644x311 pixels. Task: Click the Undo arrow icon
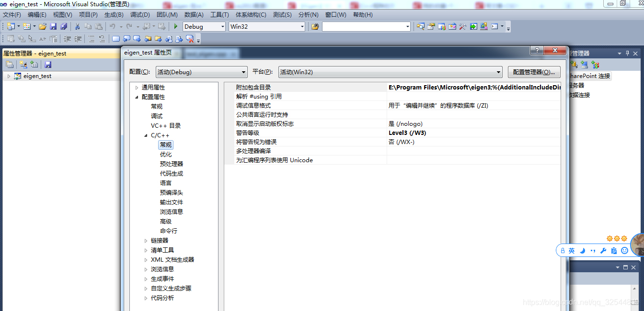tap(113, 26)
